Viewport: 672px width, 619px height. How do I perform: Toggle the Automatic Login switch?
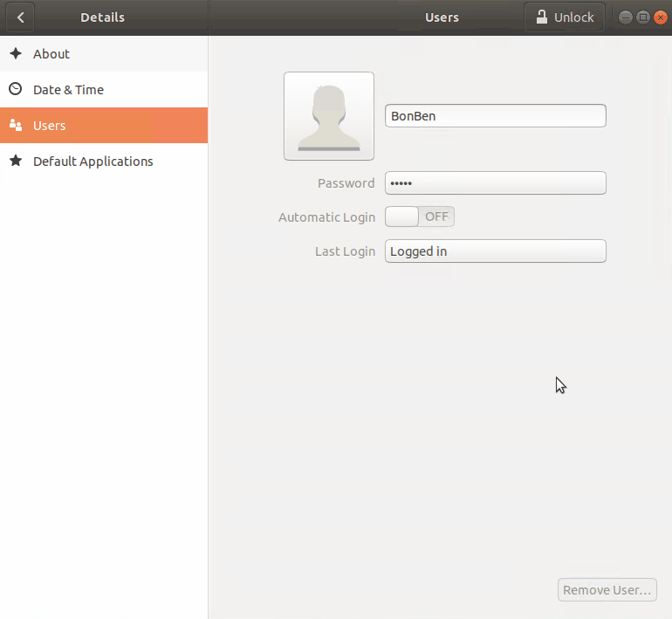(420, 217)
